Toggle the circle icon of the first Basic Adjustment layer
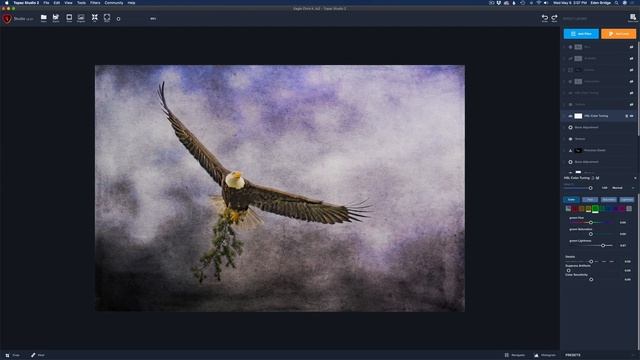Image resolution: width=640 pixels, height=360 pixels. tap(570, 127)
